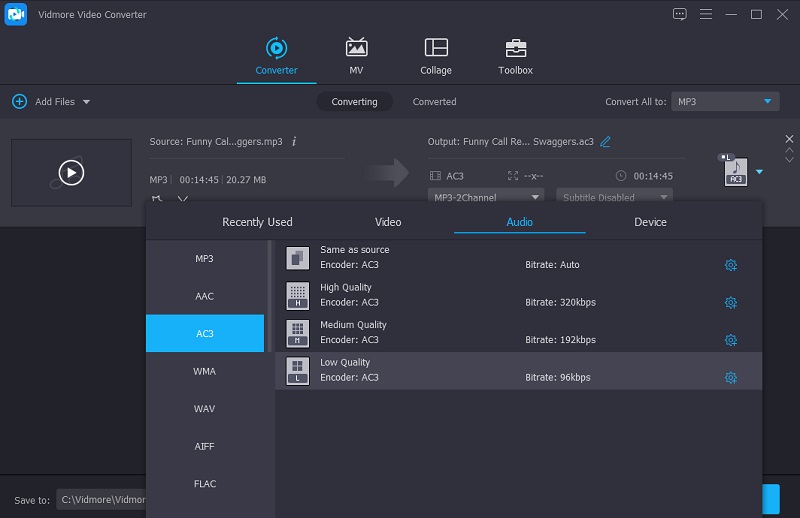The height and width of the screenshot is (518, 800).
Task: Open the MV section icon
Action: click(356, 48)
